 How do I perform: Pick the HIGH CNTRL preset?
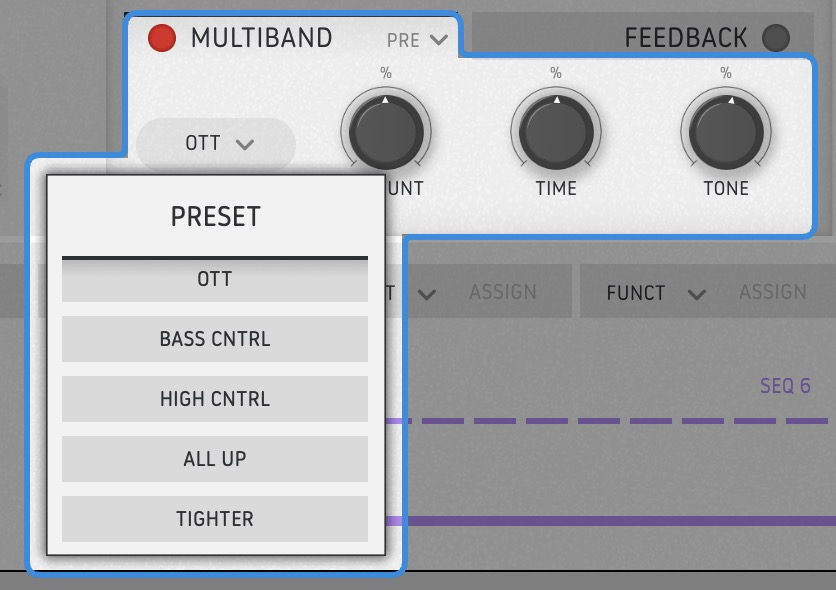tap(215, 399)
